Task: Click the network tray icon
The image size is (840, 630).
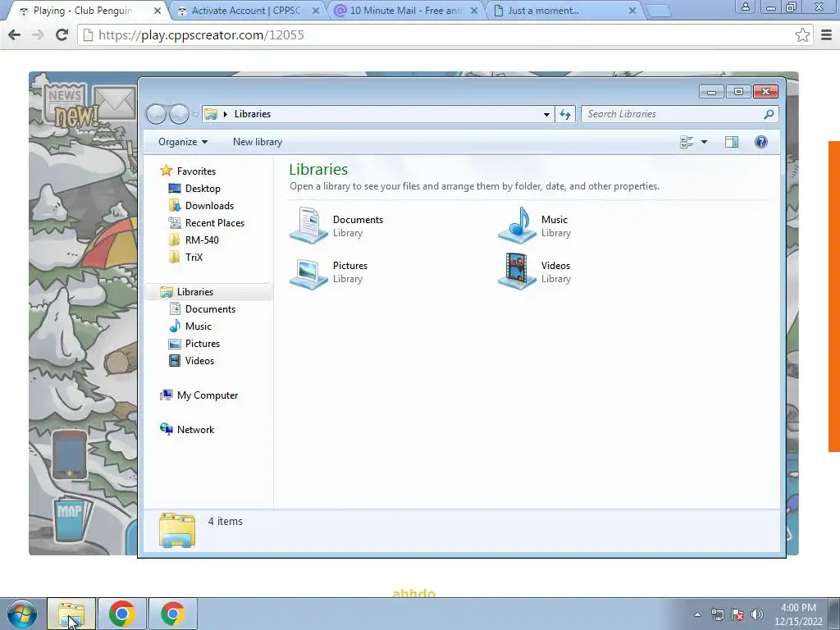Action: coord(717,615)
